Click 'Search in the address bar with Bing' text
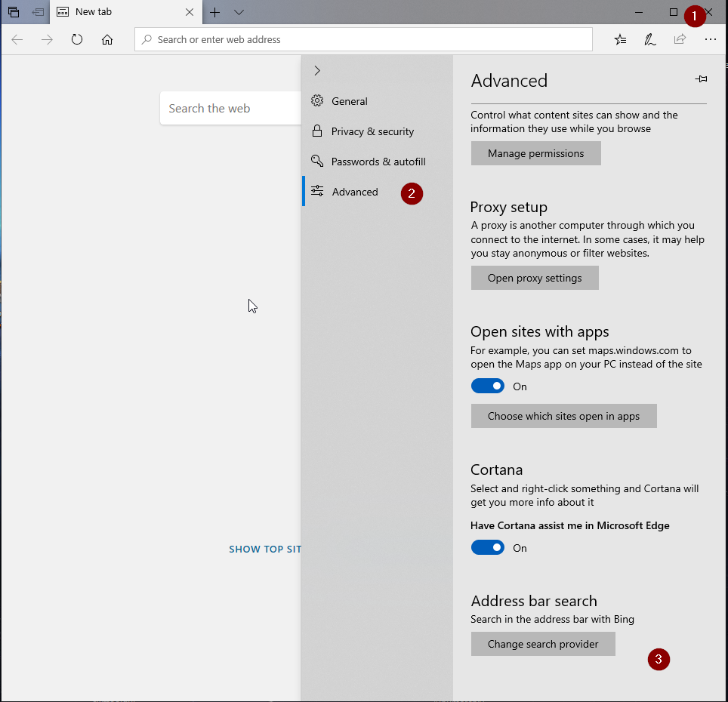The height and width of the screenshot is (702, 728). click(552, 620)
